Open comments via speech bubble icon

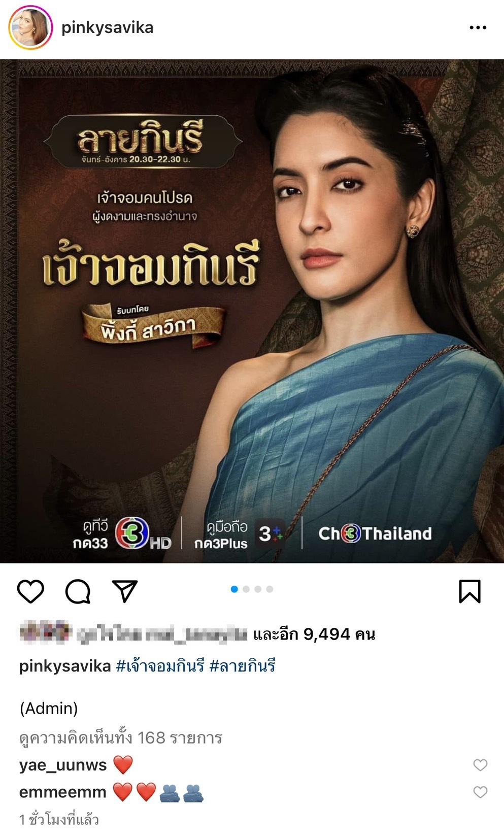point(78,591)
